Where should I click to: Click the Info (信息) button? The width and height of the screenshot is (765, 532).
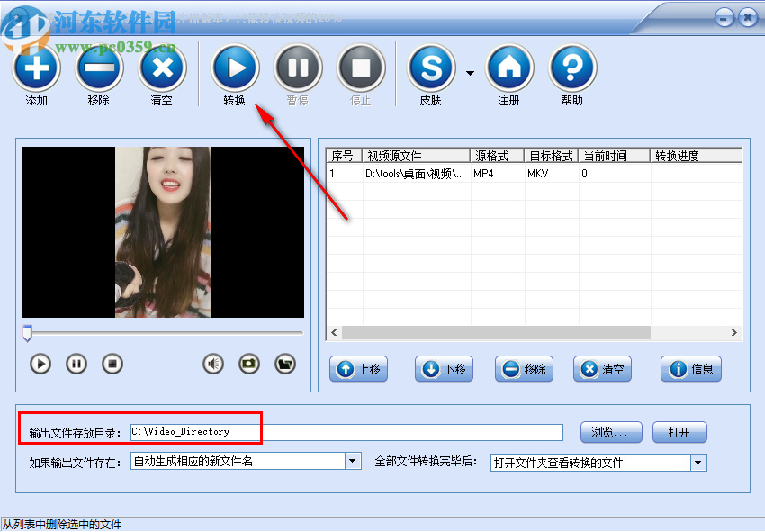[x=691, y=369]
